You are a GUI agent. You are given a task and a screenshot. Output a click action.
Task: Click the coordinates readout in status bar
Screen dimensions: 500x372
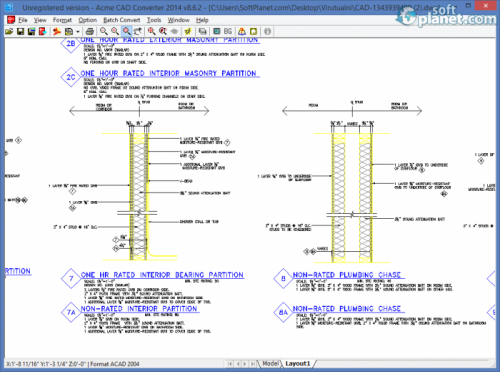pyautogui.click(x=46, y=364)
